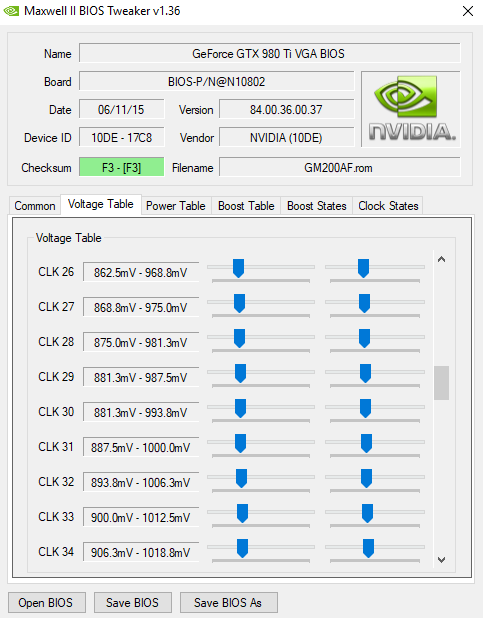
Task: Click the NVIDIA logo image
Action: coord(411,109)
